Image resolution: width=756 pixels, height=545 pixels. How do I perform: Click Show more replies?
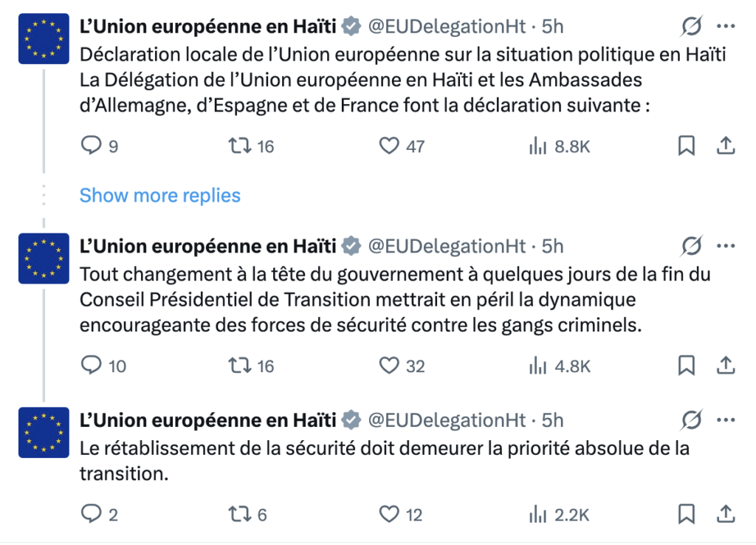[159, 195]
